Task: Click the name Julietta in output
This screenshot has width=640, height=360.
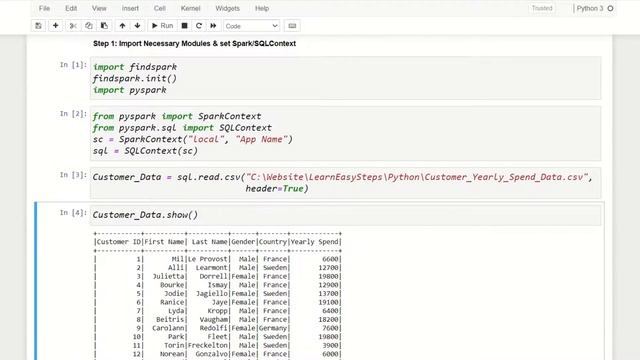Action: point(168,276)
